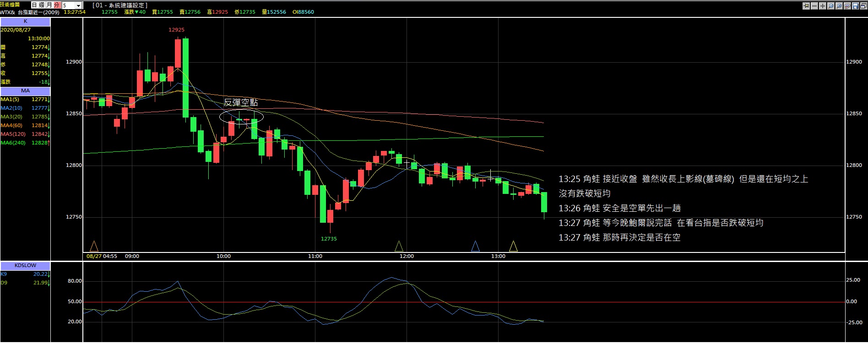868x343 pixels.
Task: Click the 13:25 角蛙 接近收盤 comment line
Action: click(683, 179)
